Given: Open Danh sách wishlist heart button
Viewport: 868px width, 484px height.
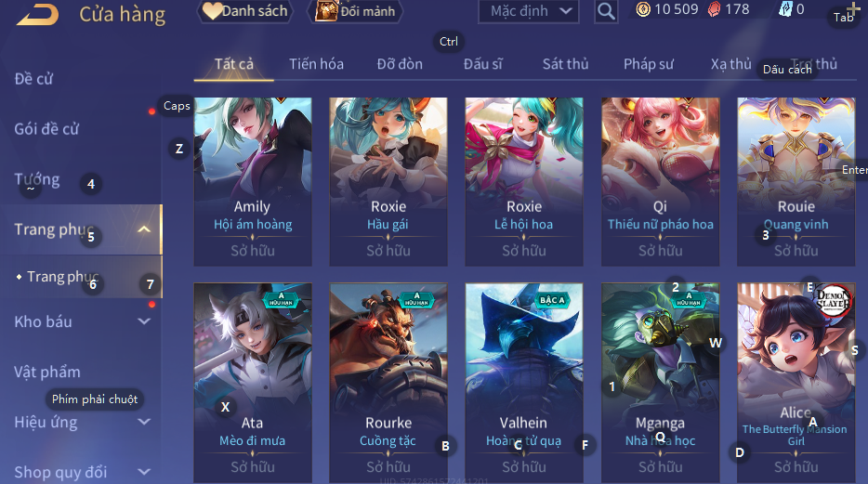Looking at the screenshot, I should coord(244,11).
